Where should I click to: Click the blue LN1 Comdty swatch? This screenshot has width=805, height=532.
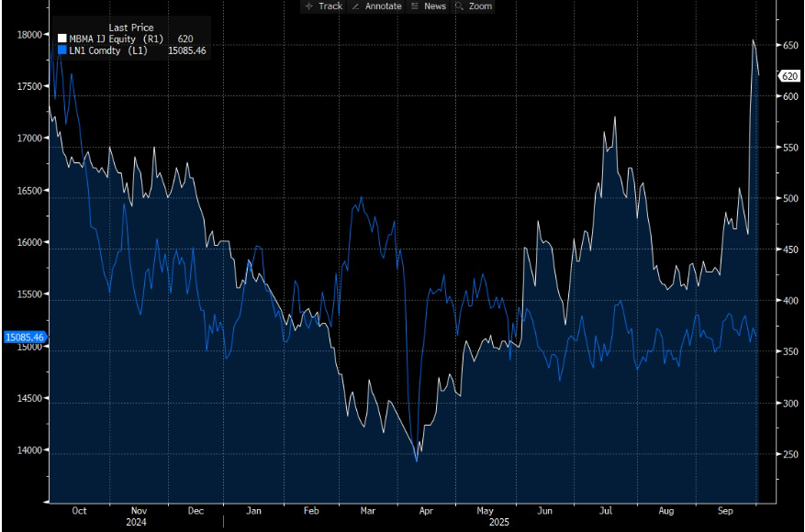(x=61, y=50)
